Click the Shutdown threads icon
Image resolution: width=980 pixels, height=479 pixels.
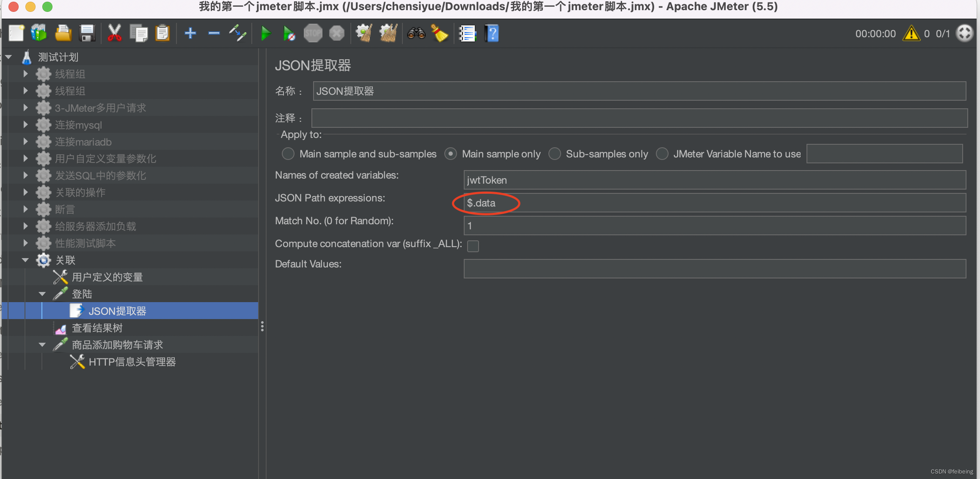click(x=337, y=33)
